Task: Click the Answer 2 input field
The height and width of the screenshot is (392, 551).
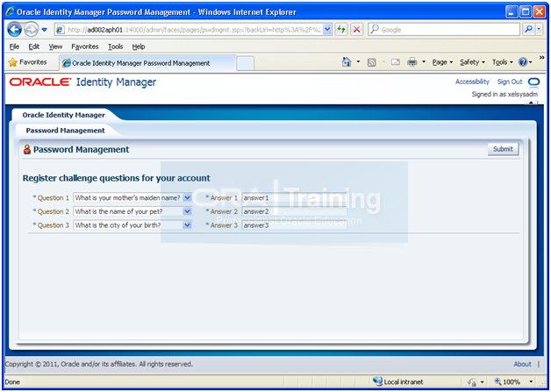Action: point(295,211)
